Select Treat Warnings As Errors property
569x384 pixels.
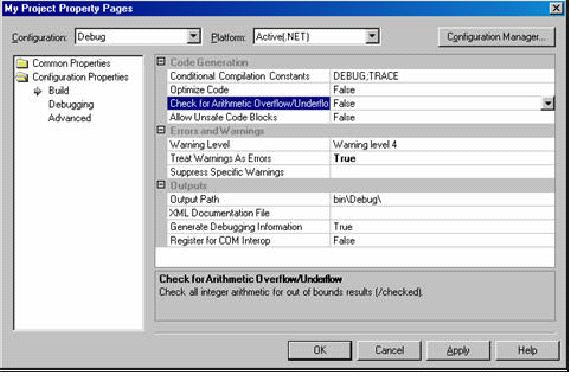[249, 158]
